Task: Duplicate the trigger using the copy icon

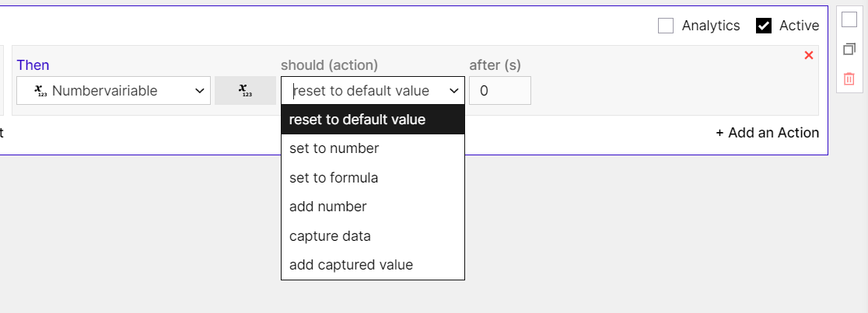Action: [x=849, y=49]
